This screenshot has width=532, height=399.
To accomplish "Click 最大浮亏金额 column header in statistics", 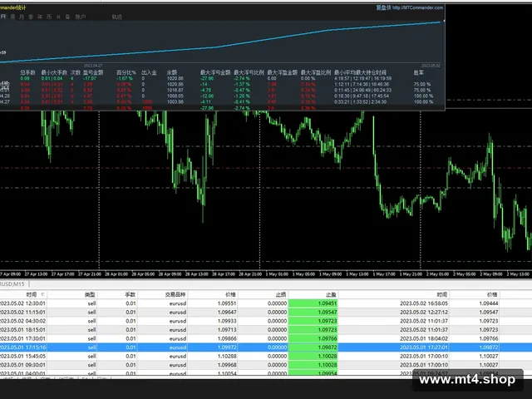I will point(215,72).
